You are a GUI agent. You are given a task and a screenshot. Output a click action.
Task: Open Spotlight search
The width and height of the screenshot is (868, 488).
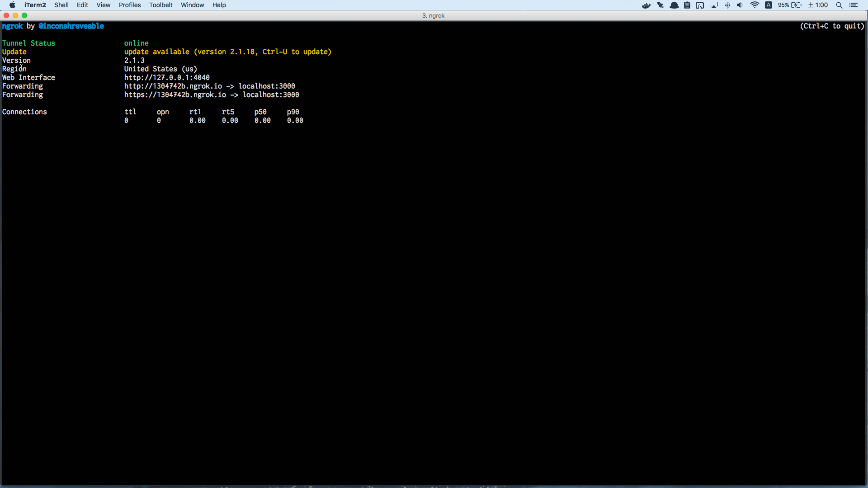(840, 5)
